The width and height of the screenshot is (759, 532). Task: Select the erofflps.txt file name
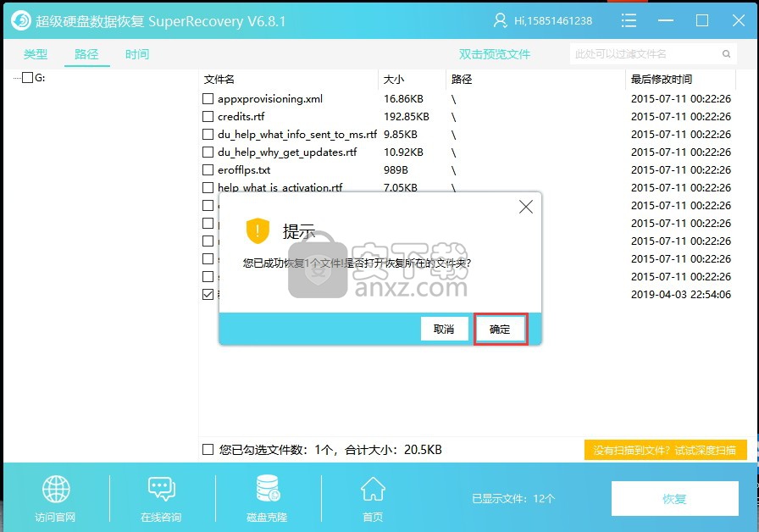click(x=244, y=170)
